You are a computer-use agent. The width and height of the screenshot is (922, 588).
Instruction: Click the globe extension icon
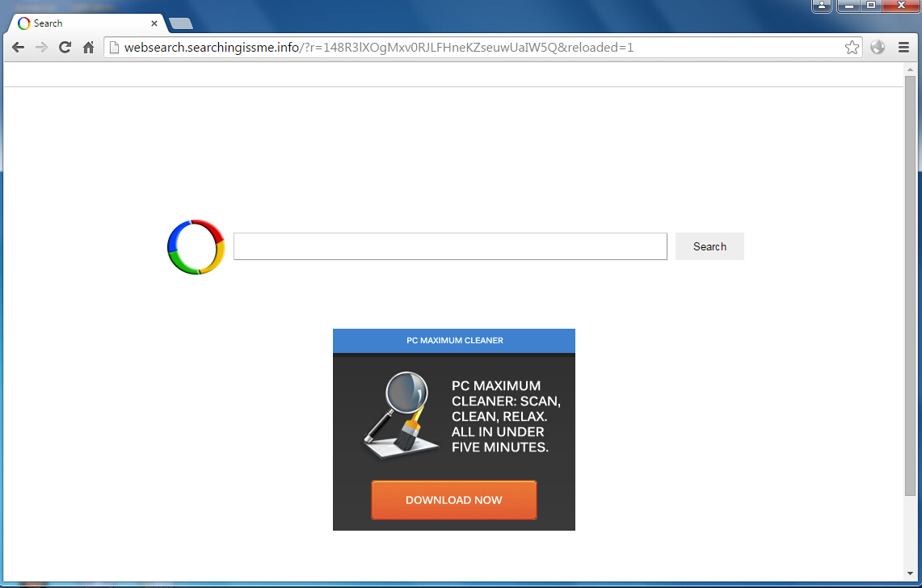coord(878,47)
